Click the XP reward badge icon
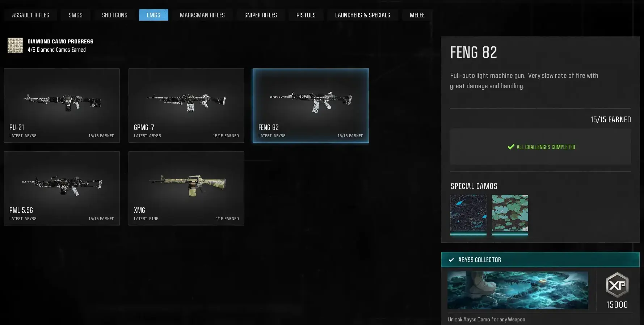 coord(617,285)
